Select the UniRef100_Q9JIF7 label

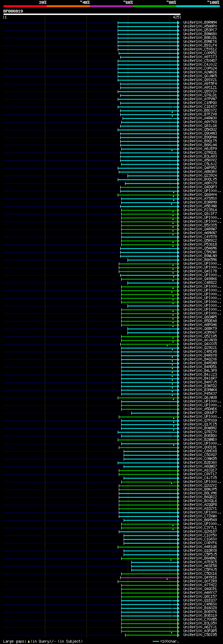point(200,214)
